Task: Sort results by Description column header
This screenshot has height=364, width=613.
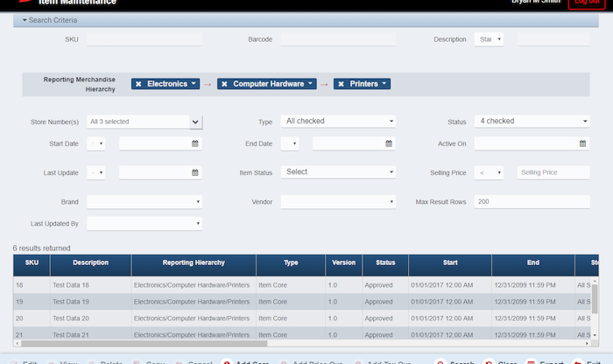Action: [x=91, y=265]
